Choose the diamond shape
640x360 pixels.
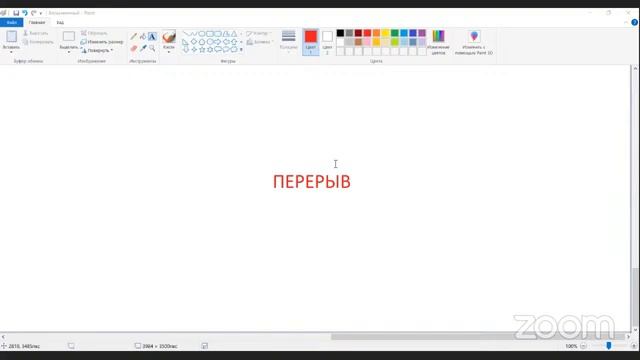coord(194,42)
